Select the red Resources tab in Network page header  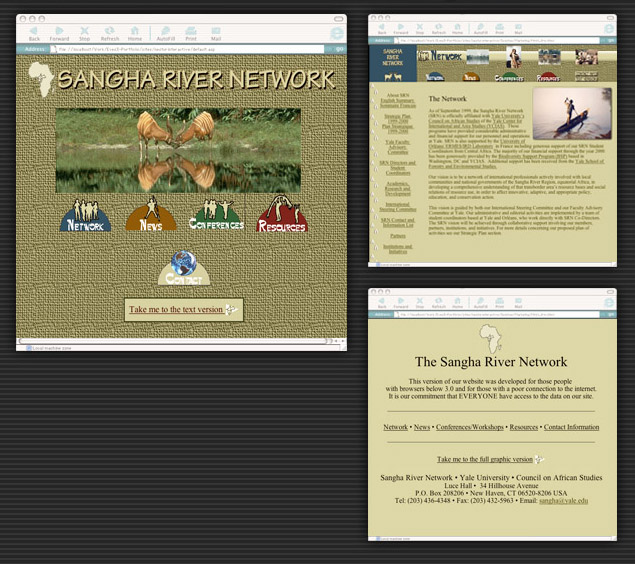(x=548, y=77)
